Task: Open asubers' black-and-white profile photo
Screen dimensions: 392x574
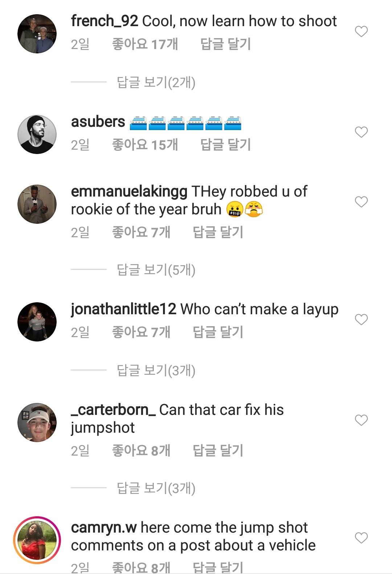Action: (37, 134)
